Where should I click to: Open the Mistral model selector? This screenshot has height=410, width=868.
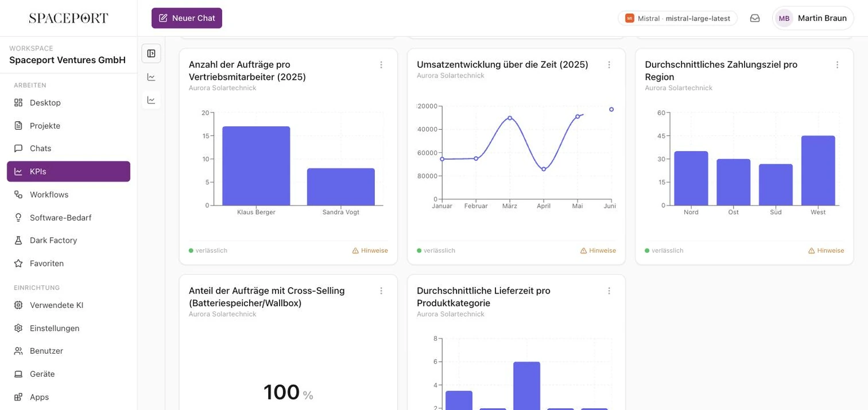(x=677, y=18)
